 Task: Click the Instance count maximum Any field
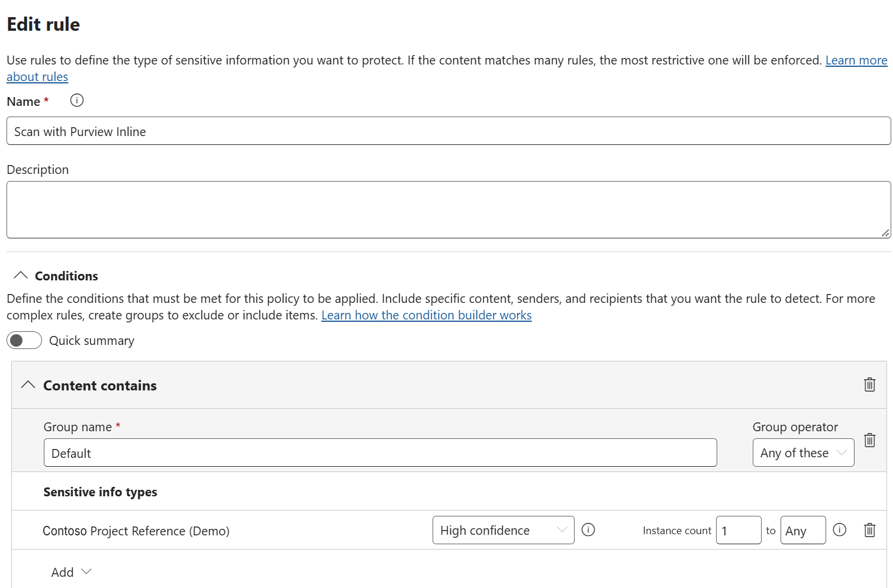(x=803, y=530)
